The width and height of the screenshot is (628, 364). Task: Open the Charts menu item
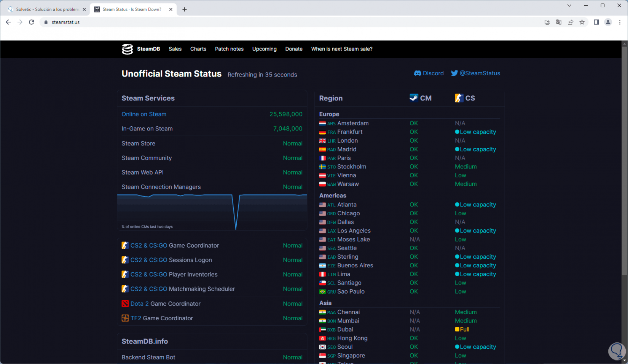[x=198, y=49]
